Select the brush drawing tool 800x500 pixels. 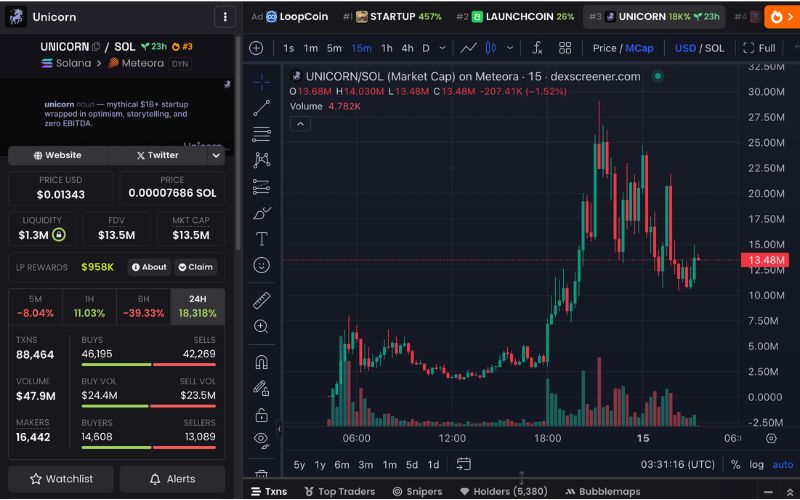262,213
